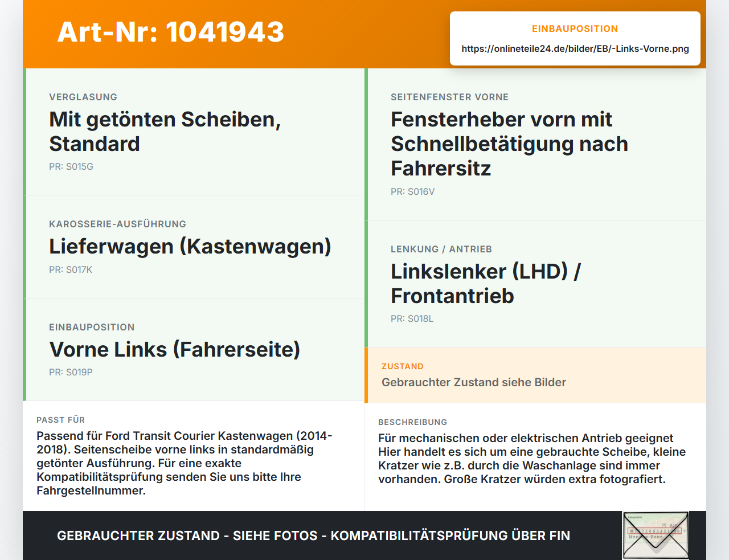Click the Beschreibung description text
Image resolution: width=729 pixels, height=560 pixels.
click(532, 459)
